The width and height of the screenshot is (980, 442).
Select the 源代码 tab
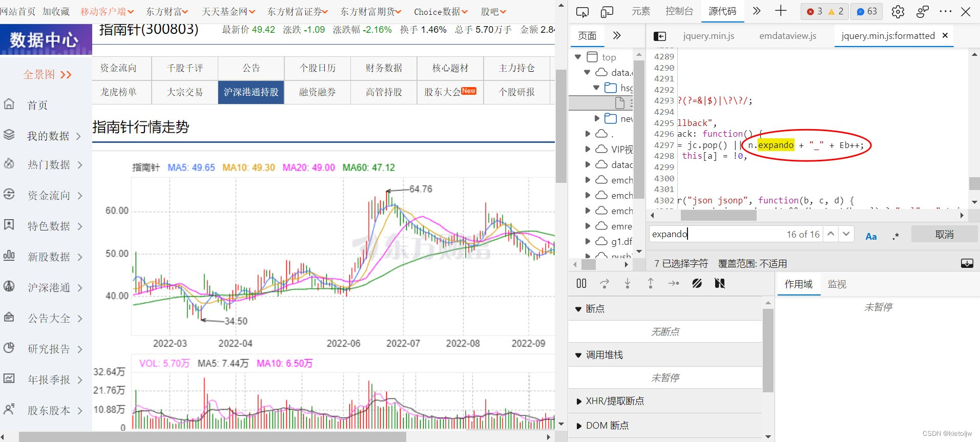(x=722, y=11)
